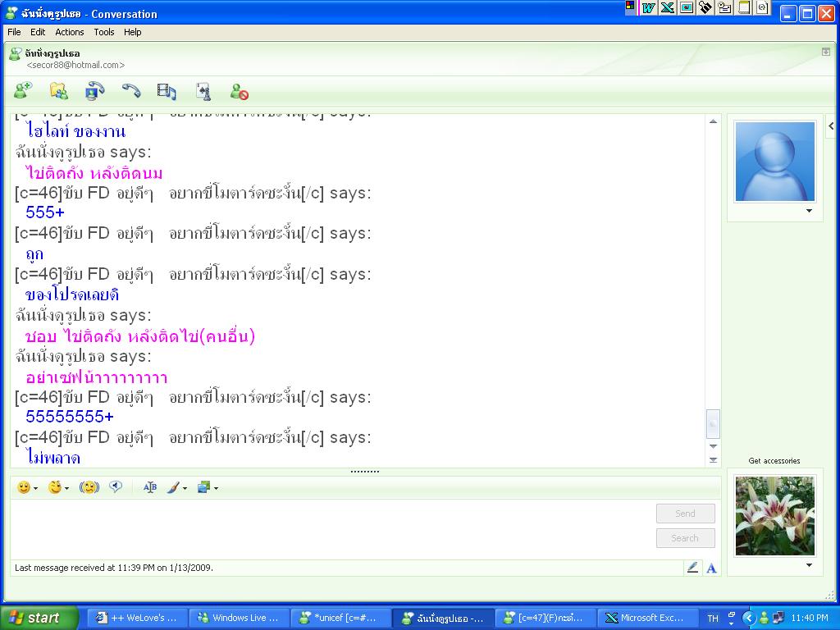
Task: Click the message input field
Action: (x=328, y=527)
